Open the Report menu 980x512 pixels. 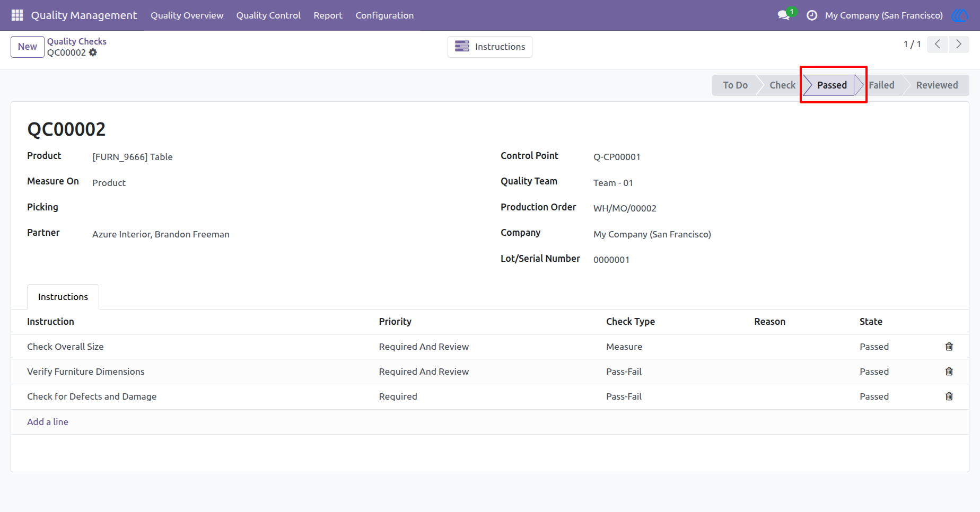tap(328, 15)
